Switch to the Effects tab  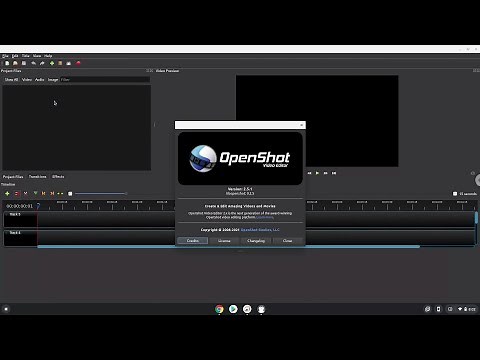(x=58, y=177)
